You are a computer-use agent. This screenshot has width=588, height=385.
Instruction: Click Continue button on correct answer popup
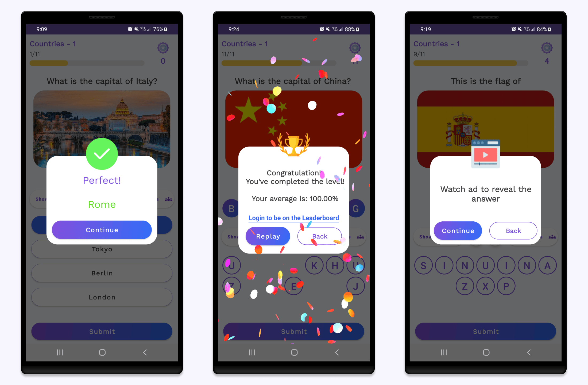[x=102, y=229]
